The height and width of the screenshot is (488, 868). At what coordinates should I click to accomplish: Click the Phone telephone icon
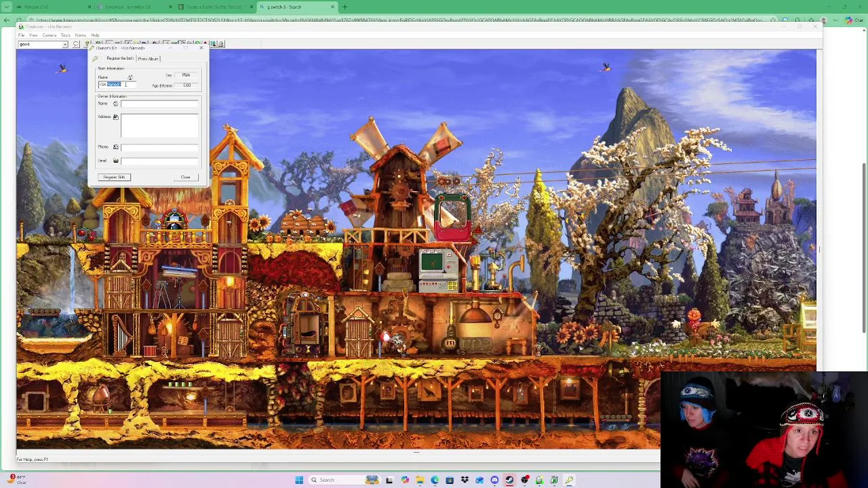pos(115,147)
